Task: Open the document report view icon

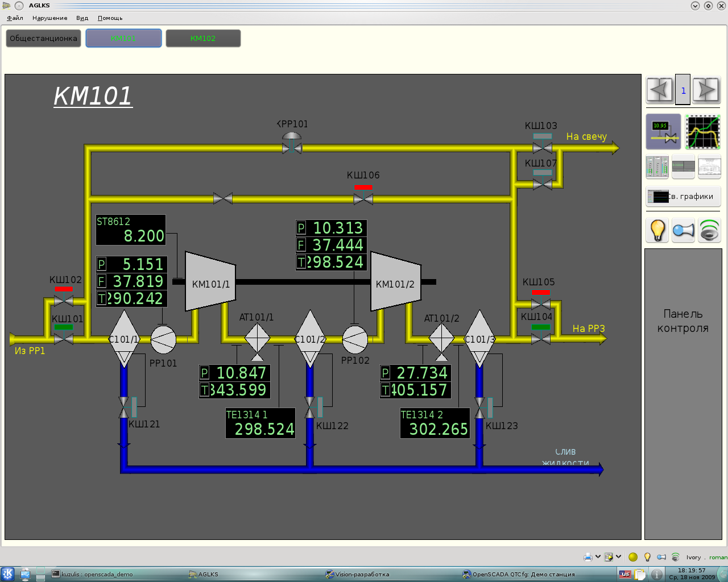Action: tap(709, 167)
